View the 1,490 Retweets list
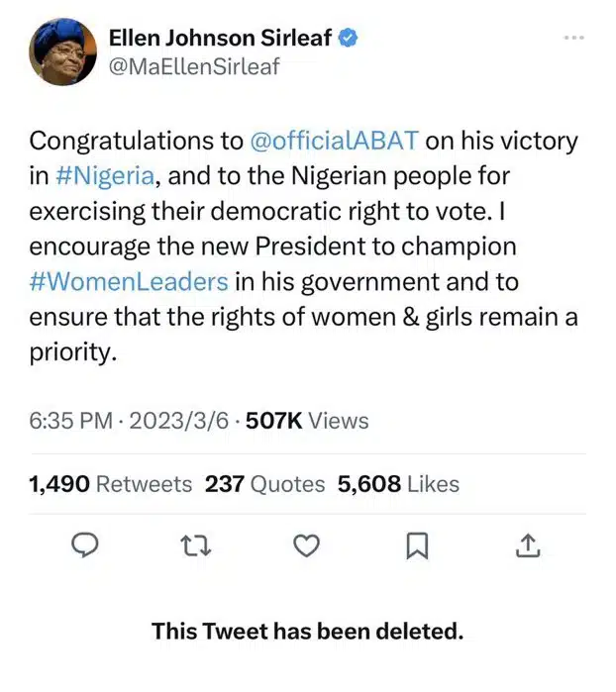This screenshot has height=692, width=616. tap(111, 484)
